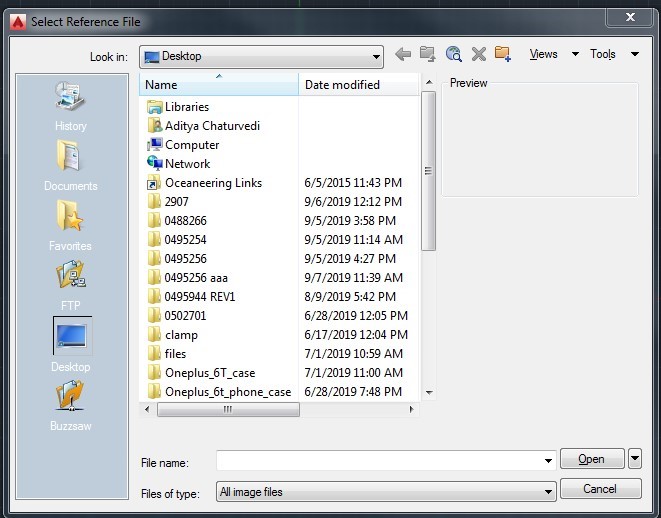Click into the File name input field
Screen dimensions: 661x518
point(379,460)
